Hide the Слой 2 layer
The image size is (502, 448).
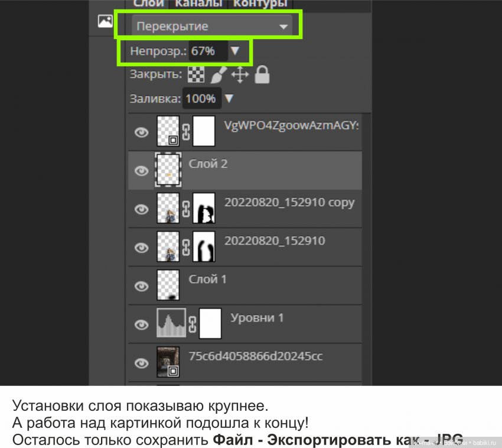[x=142, y=170]
